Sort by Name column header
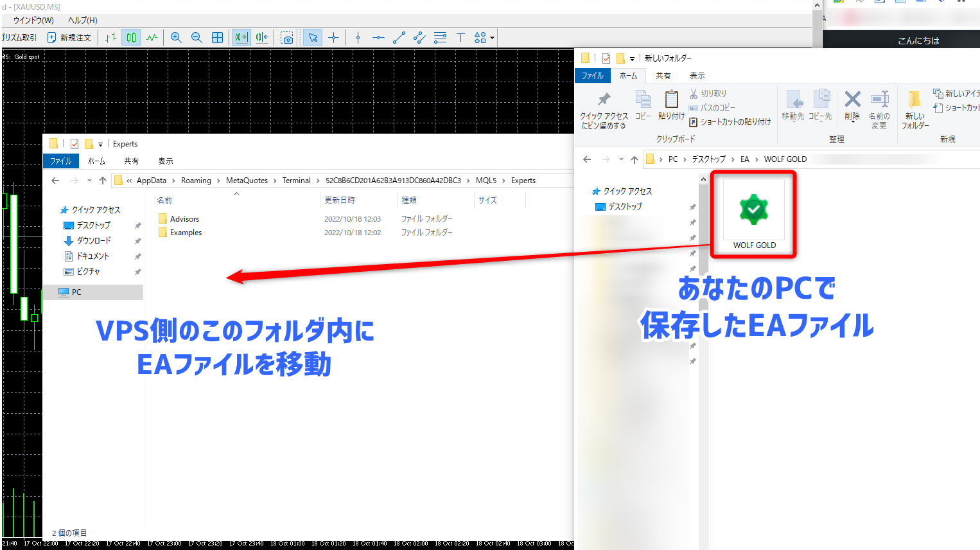Image resolution: width=980 pixels, height=550 pixels. click(x=165, y=200)
